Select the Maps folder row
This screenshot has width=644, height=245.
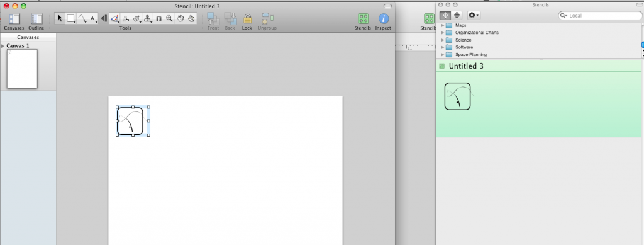pyautogui.click(x=538, y=25)
